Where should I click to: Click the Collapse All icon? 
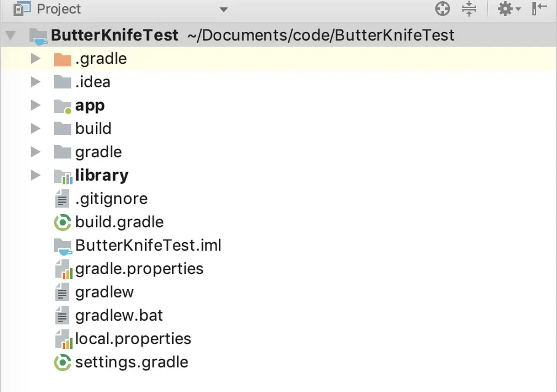[x=469, y=9]
